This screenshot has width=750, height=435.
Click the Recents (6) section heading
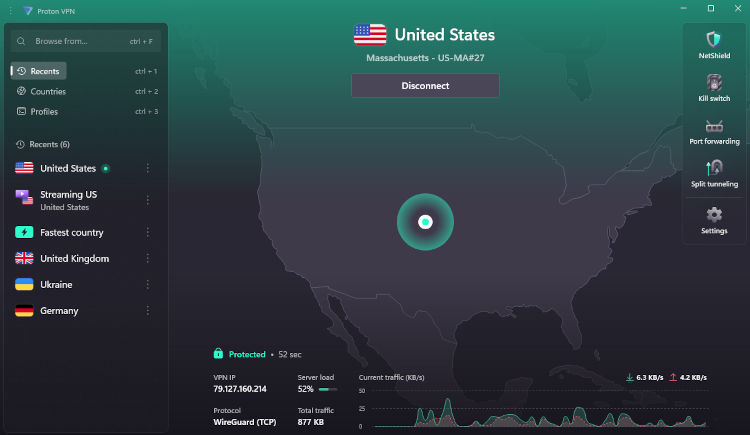(x=49, y=144)
